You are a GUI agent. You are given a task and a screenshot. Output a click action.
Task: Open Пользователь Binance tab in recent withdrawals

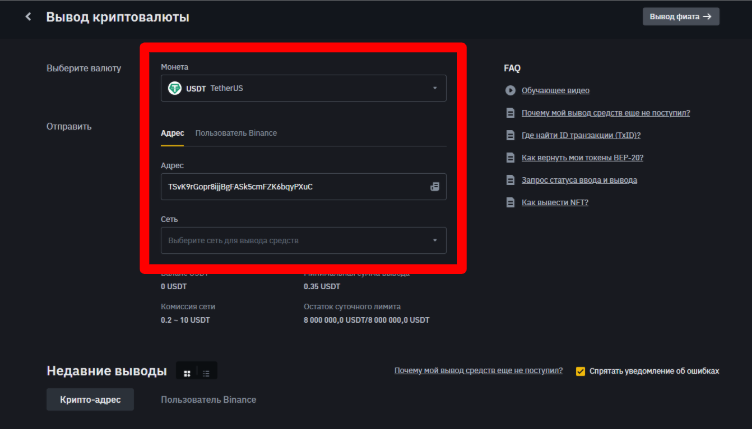pos(209,400)
